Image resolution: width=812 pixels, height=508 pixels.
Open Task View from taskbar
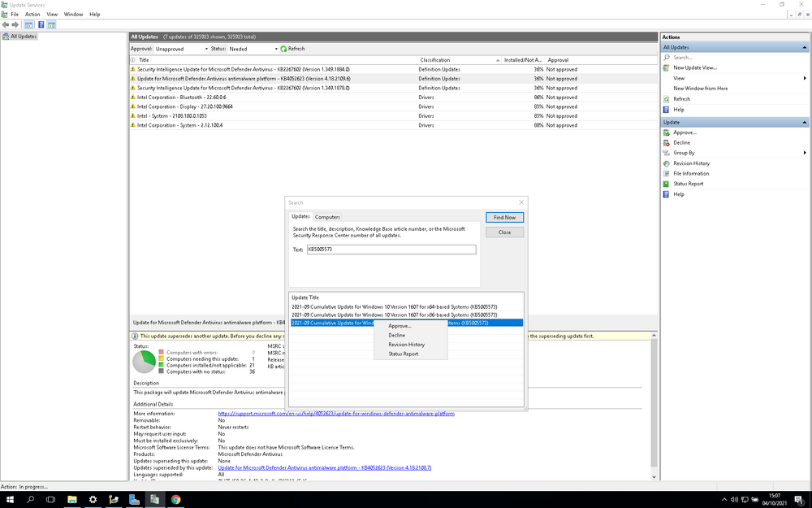coord(50,500)
